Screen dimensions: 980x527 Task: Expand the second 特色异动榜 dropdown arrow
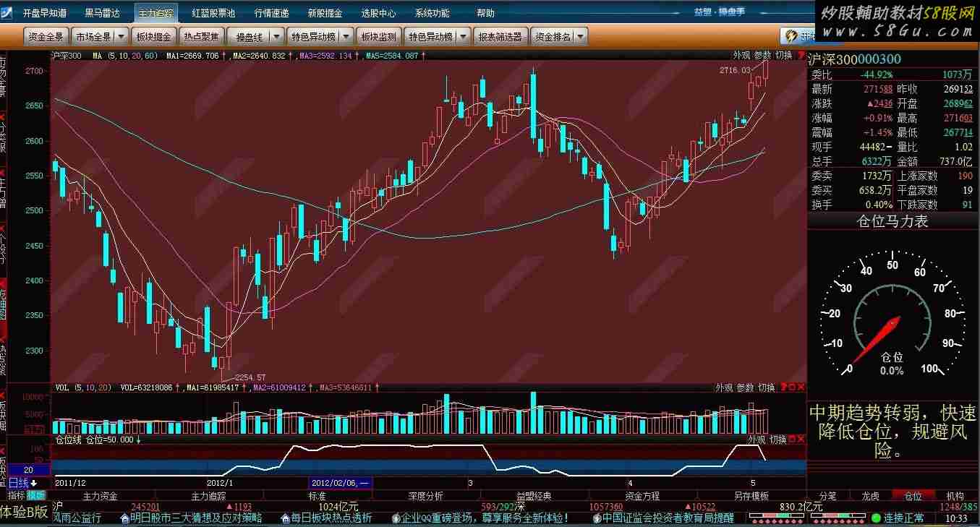point(464,36)
